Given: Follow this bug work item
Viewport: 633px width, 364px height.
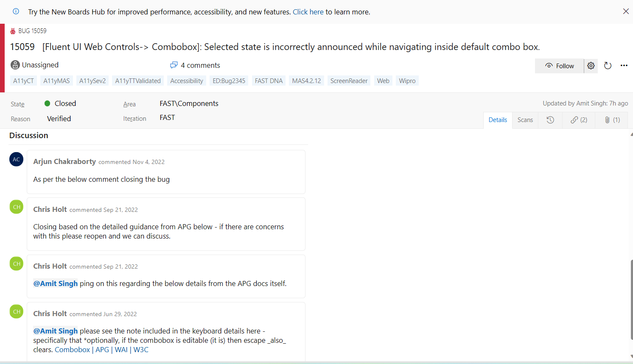Looking at the screenshot, I should pos(559,66).
